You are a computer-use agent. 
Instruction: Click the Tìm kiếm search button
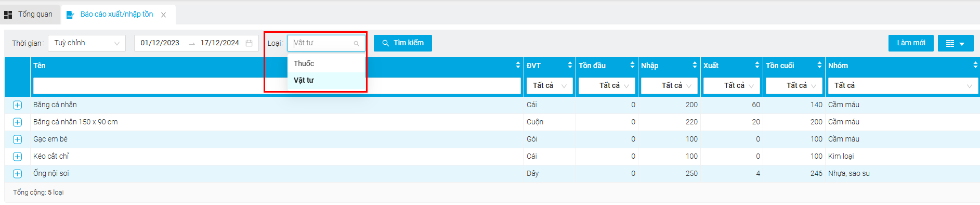click(x=403, y=43)
